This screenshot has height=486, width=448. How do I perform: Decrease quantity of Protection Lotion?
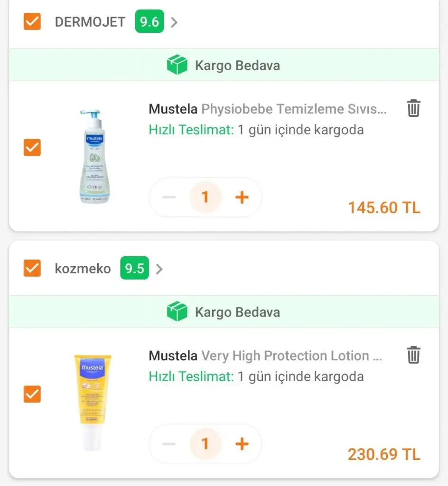pos(169,444)
